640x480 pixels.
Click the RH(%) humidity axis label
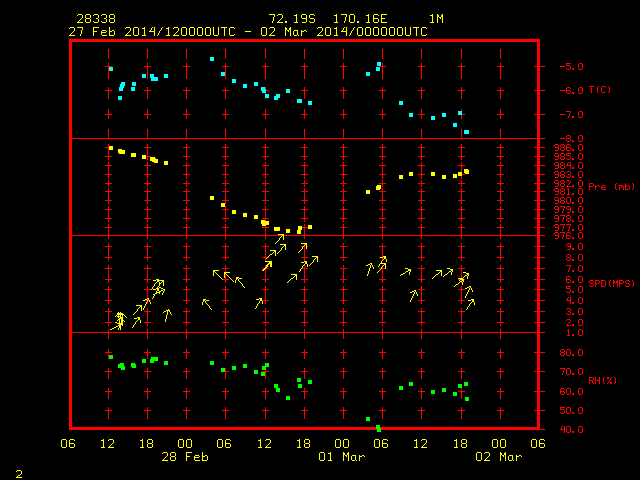click(x=602, y=380)
